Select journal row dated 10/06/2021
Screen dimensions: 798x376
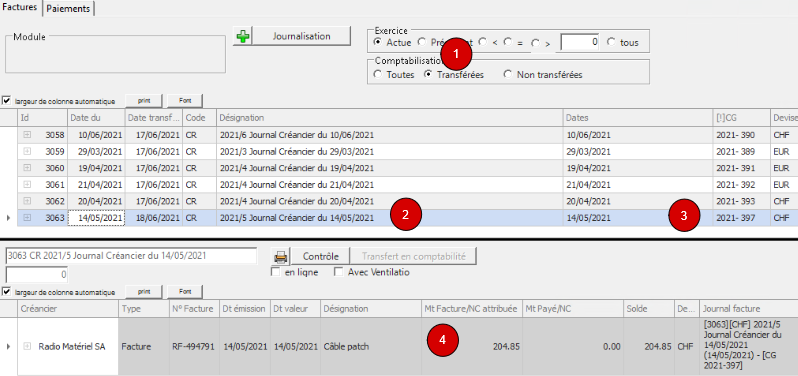[407, 135]
